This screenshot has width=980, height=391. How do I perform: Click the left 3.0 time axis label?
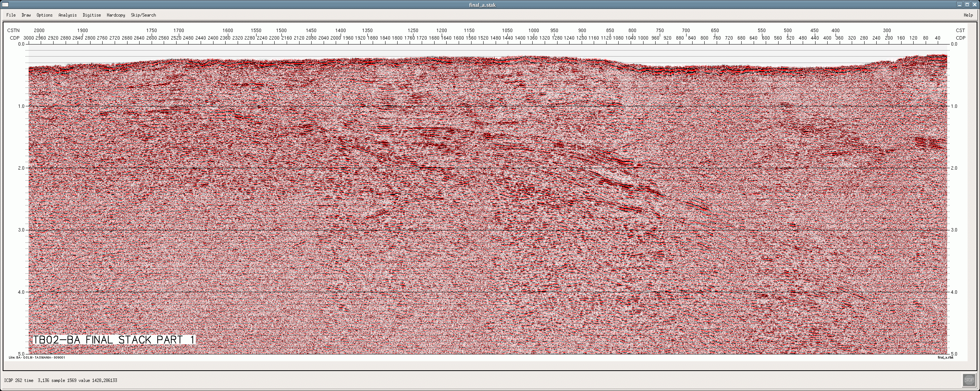pos(21,230)
